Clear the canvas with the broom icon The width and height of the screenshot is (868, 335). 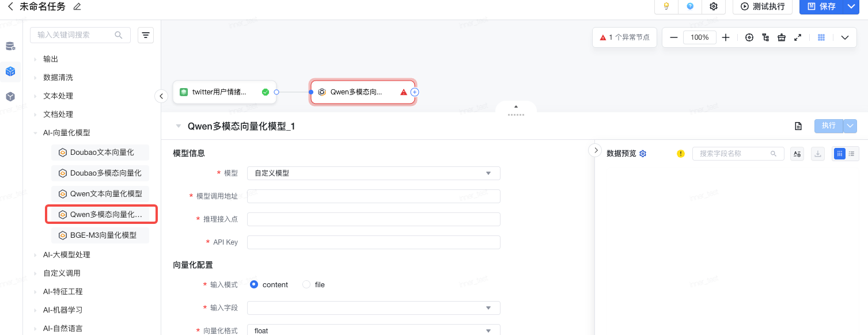(782, 37)
